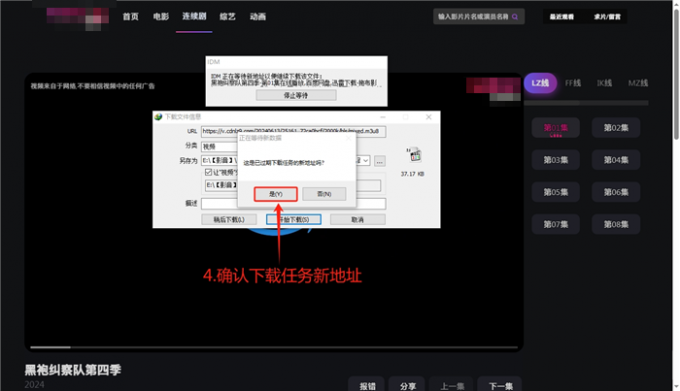Click the source tabs horizontal scrollbar
This screenshot has width=680, height=391.
click(x=586, y=103)
